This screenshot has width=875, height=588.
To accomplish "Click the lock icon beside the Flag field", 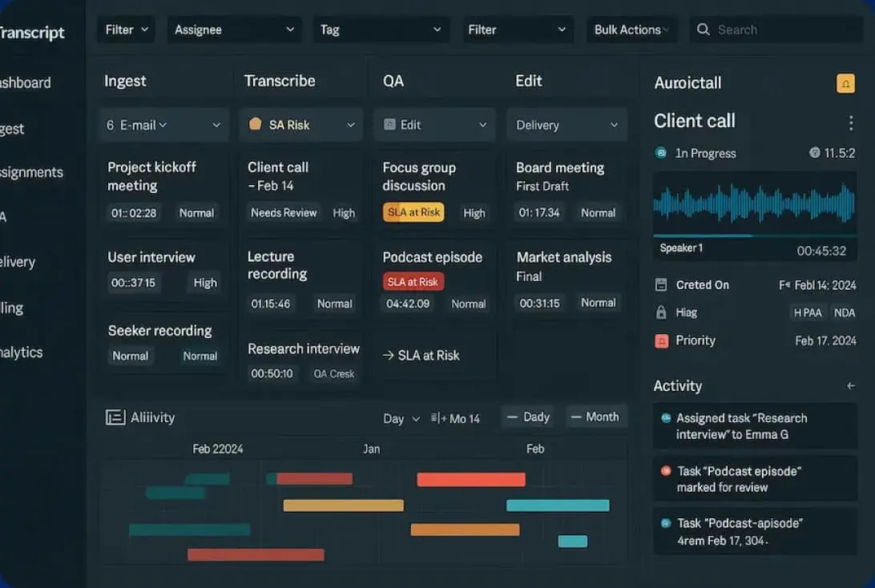I will tap(661, 312).
